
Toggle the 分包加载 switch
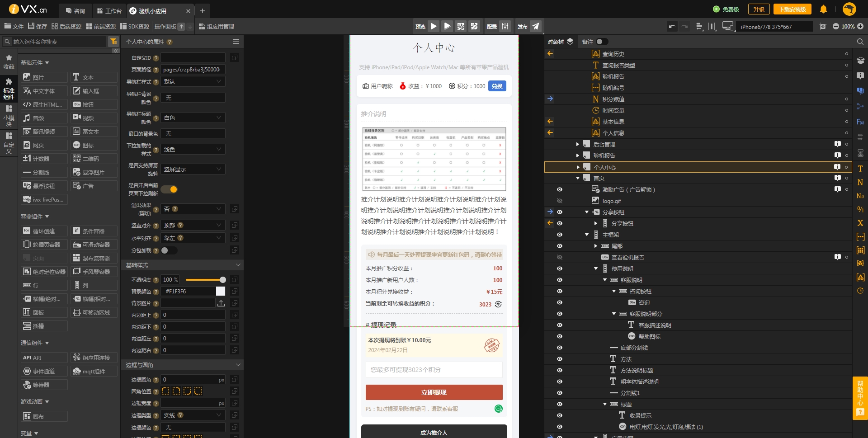(169, 250)
